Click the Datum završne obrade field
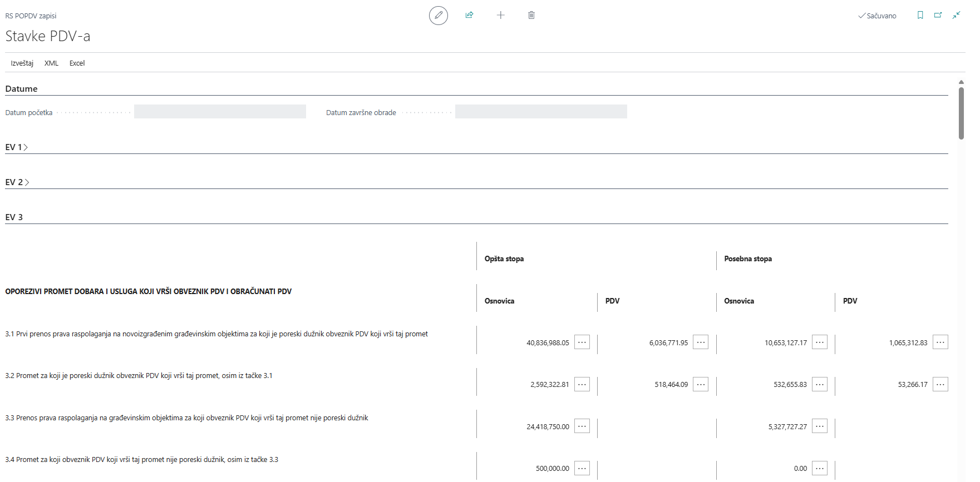 coord(540,112)
